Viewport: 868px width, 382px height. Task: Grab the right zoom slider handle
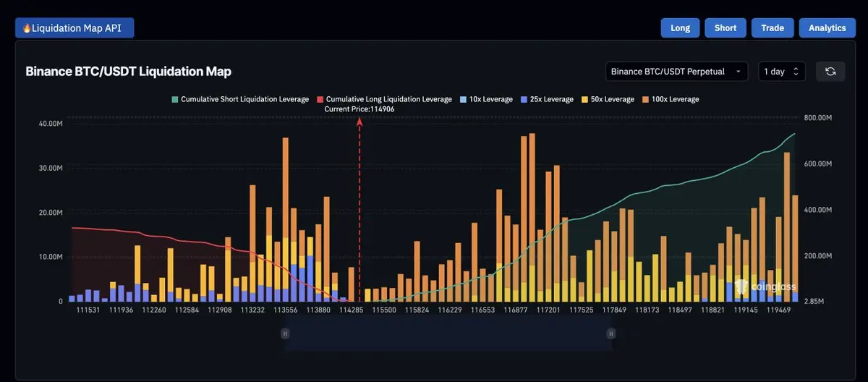point(611,333)
